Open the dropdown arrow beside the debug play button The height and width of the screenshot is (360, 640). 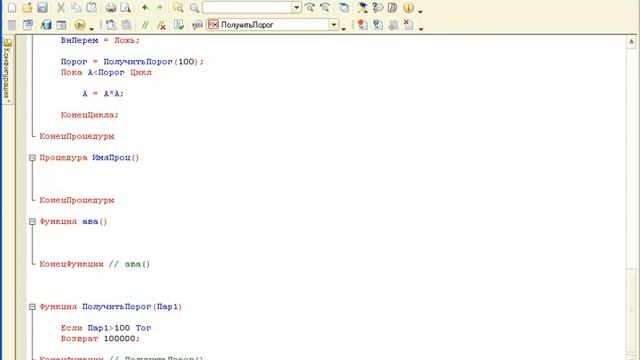click(91, 28)
